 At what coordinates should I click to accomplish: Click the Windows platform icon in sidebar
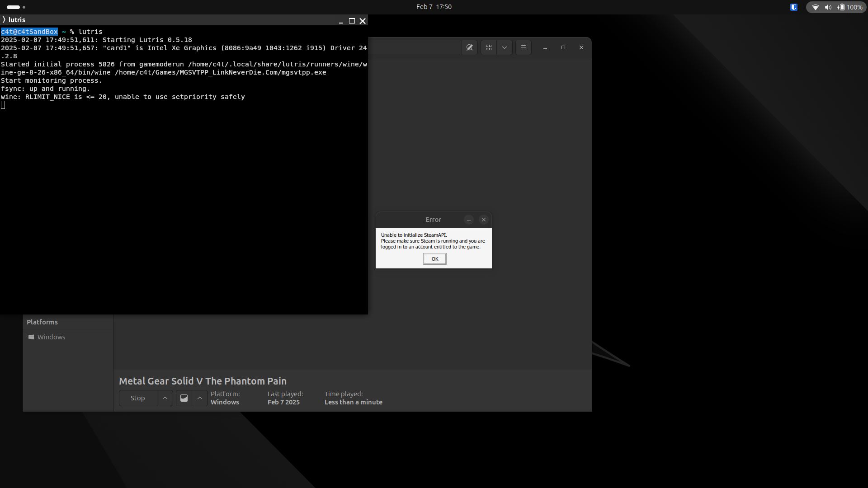tap(31, 337)
